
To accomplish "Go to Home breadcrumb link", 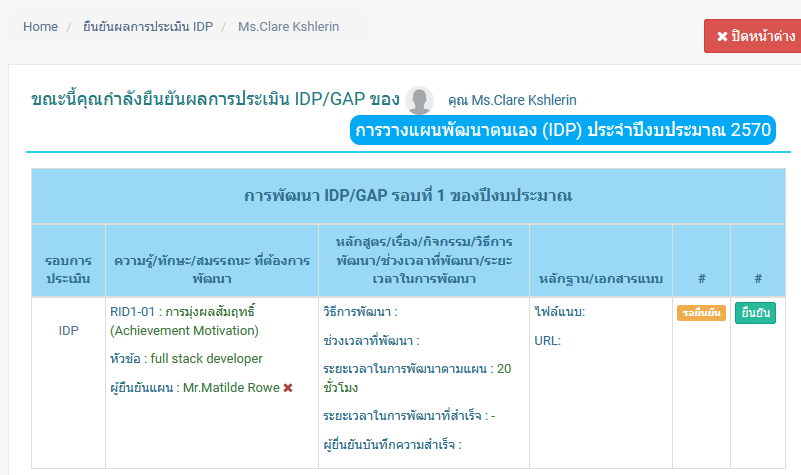I will (x=40, y=27).
